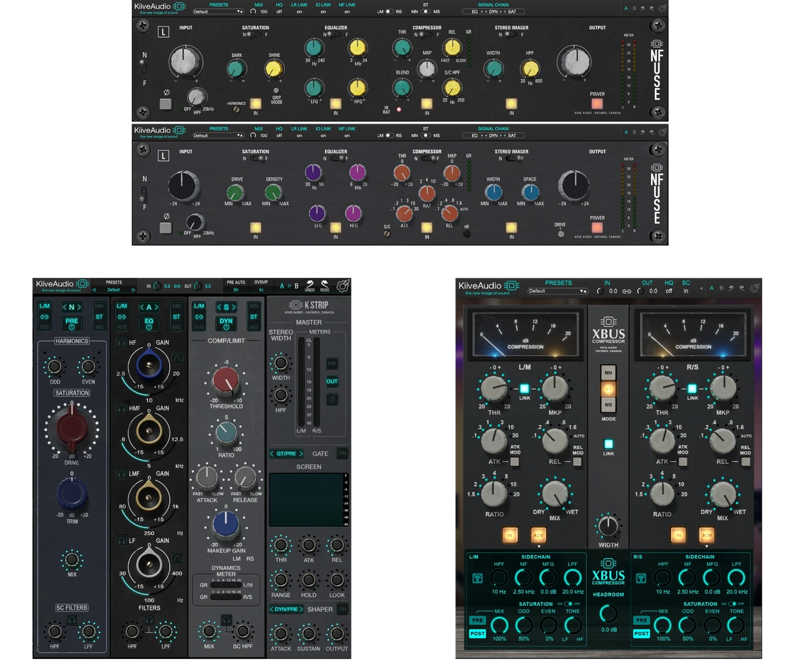The image size is (801, 672).
Task: Click the channel link icon in the PRE module
Action: pyautogui.click(x=45, y=317)
